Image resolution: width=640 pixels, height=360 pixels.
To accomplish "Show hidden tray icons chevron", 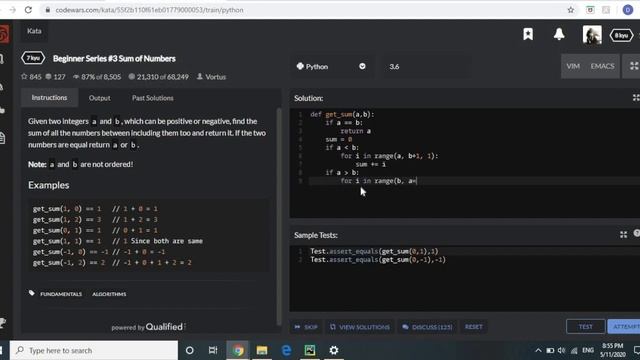I will (x=538, y=350).
